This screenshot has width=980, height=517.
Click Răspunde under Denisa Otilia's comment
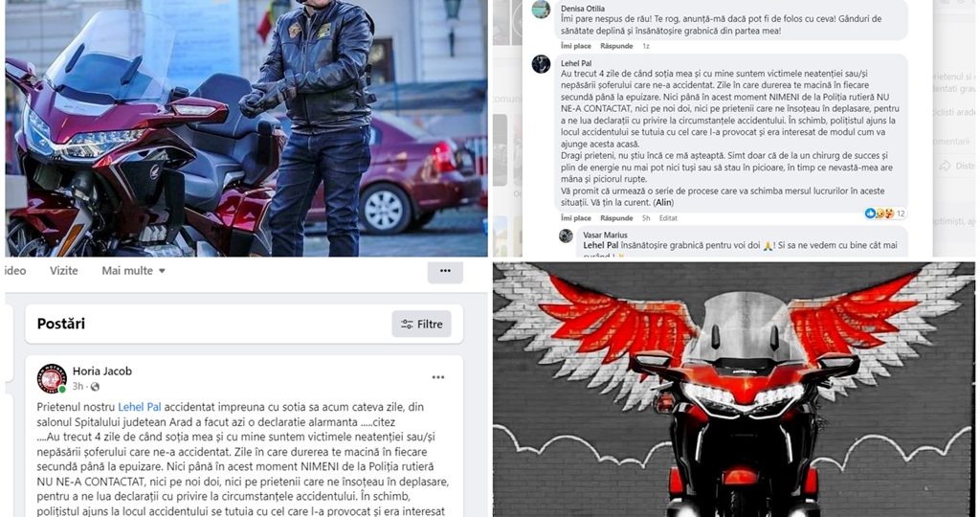pos(616,46)
